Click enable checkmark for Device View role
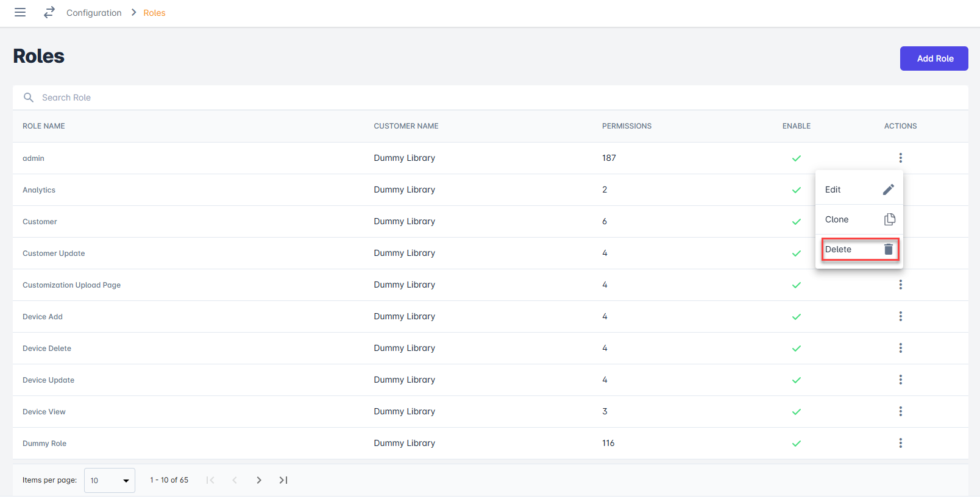The height and width of the screenshot is (499, 980). (x=796, y=412)
